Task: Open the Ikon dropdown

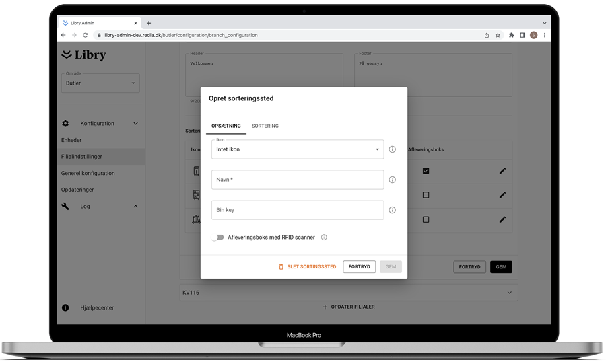Action: pos(297,149)
